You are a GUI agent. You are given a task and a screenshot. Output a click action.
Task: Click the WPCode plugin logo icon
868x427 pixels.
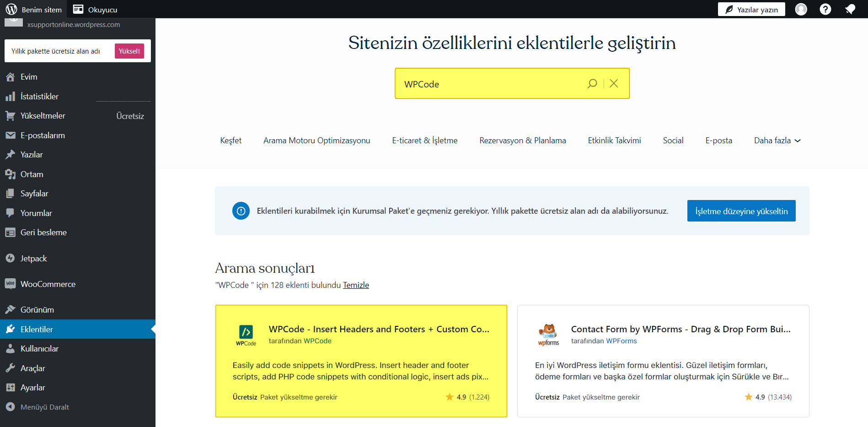tap(246, 335)
